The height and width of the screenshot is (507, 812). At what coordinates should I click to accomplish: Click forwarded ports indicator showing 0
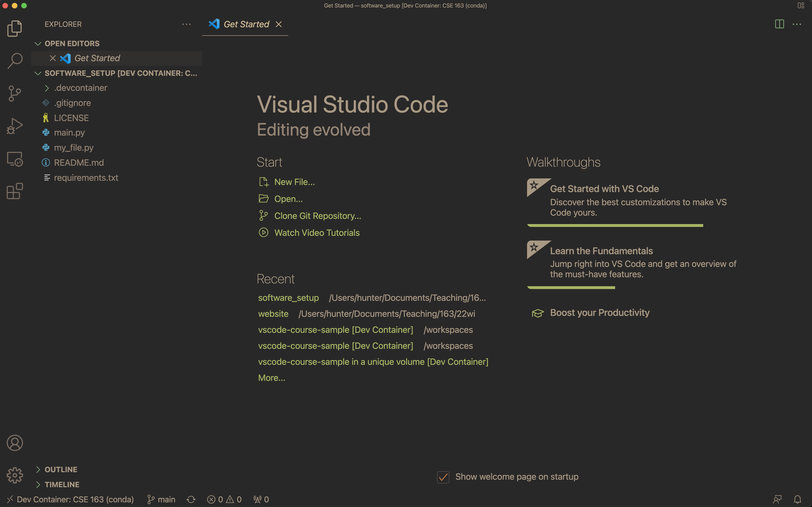(x=261, y=499)
